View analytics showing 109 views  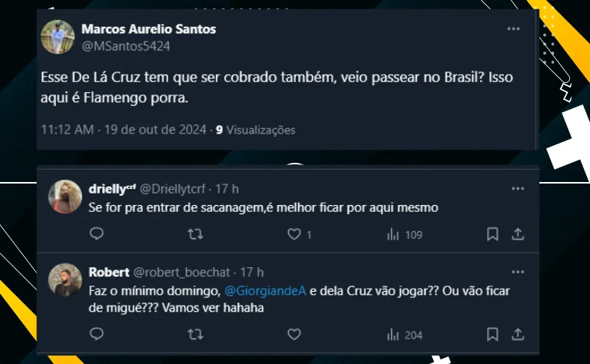tap(405, 234)
